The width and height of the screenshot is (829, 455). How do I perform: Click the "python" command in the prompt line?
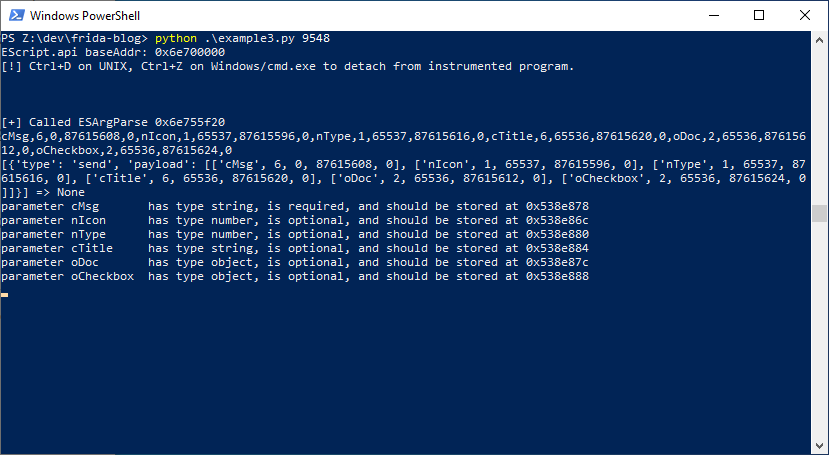point(176,38)
